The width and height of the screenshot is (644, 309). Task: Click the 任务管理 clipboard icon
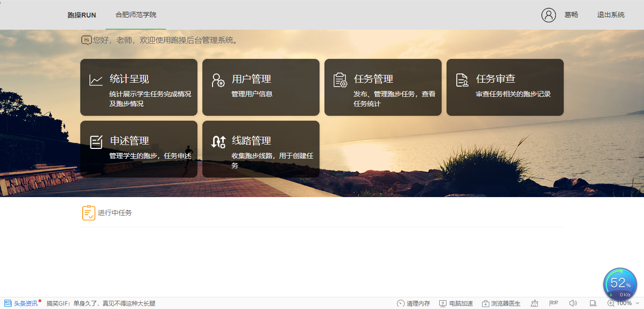pos(340,80)
